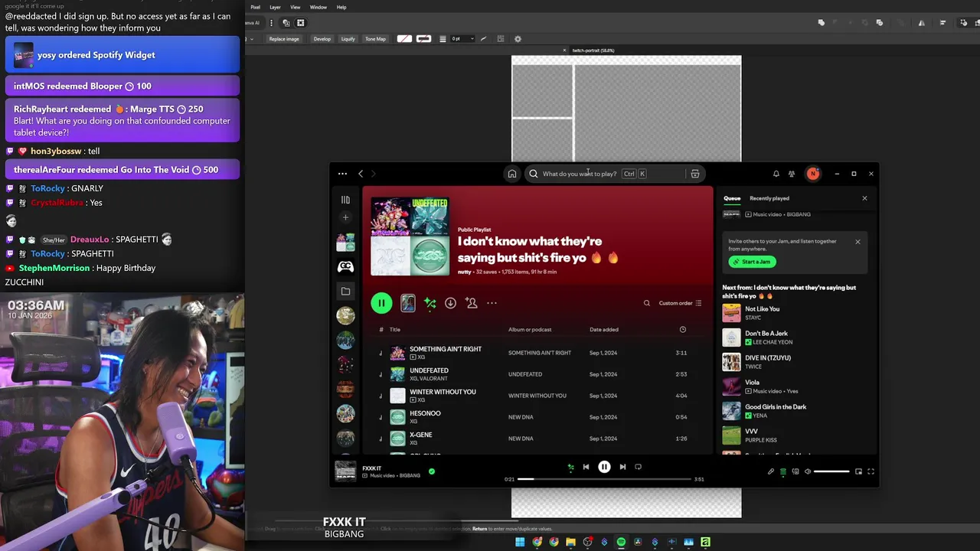Click the plus Create icon in Spotify sidebar

(x=345, y=217)
